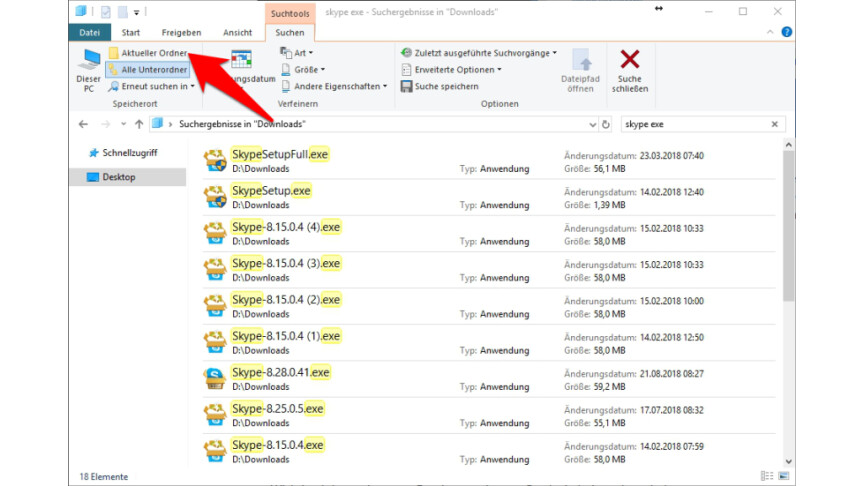
Task: Click file name Skype-8.25.0.5.exe
Action: click(278, 409)
